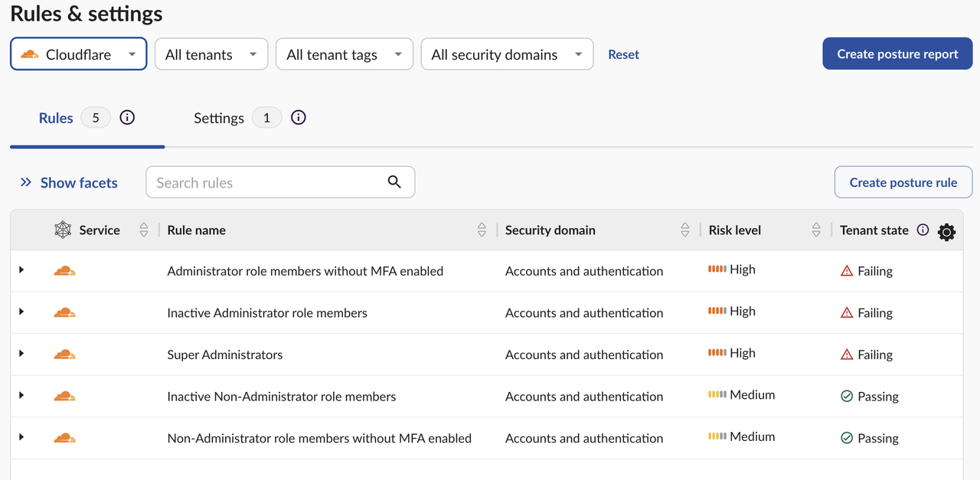Switch to the Settings tab
The width and height of the screenshot is (980, 480).
[219, 118]
